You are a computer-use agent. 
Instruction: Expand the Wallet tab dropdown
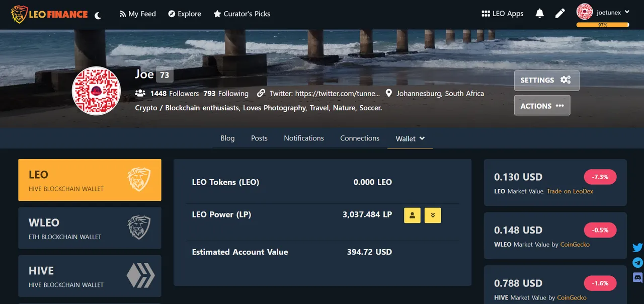tap(410, 138)
